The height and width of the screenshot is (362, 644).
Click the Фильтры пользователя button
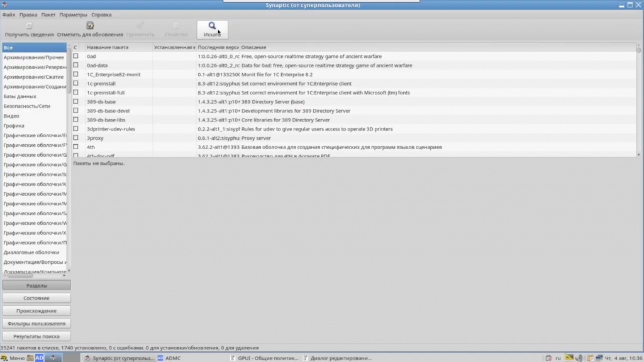pos(36,324)
